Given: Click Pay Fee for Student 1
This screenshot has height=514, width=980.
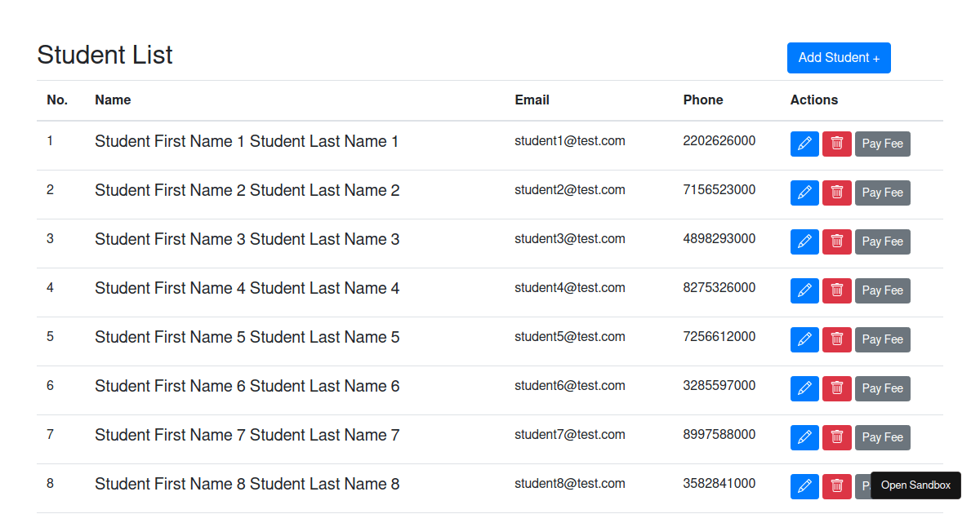Looking at the screenshot, I should [x=882, y=144].
